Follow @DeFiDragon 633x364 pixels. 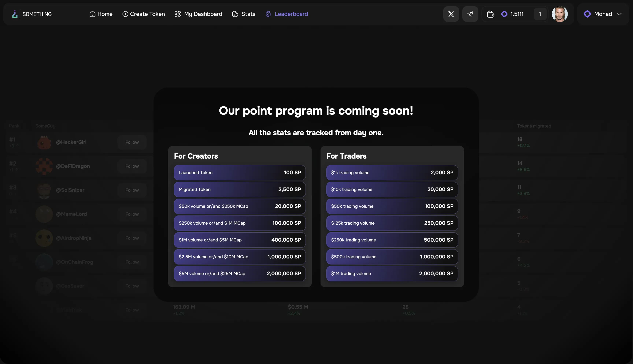(132, 166)
